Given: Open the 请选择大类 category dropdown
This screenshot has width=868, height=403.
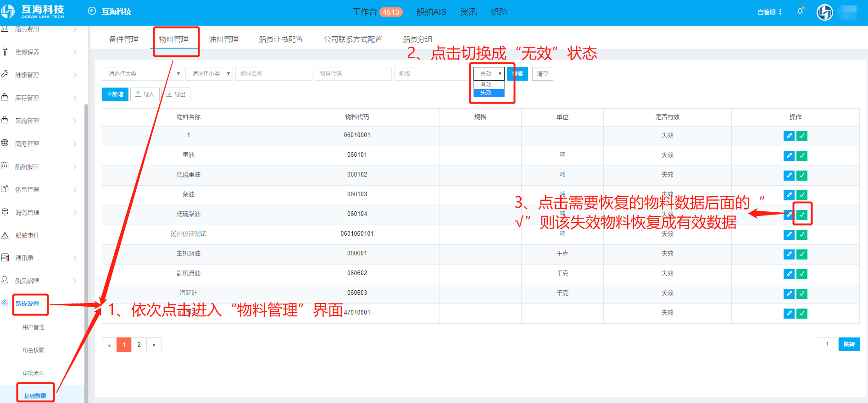Looking at the screenshot, I should [x=142, y=74].
